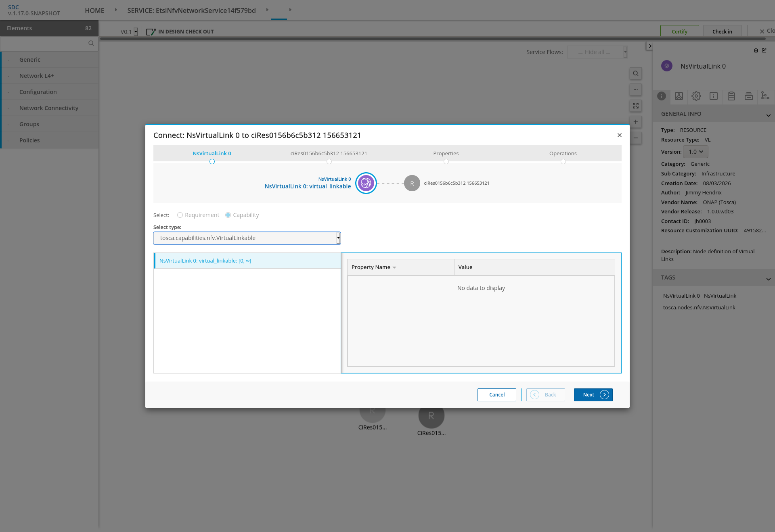Click the Value column header

[534, 267]
